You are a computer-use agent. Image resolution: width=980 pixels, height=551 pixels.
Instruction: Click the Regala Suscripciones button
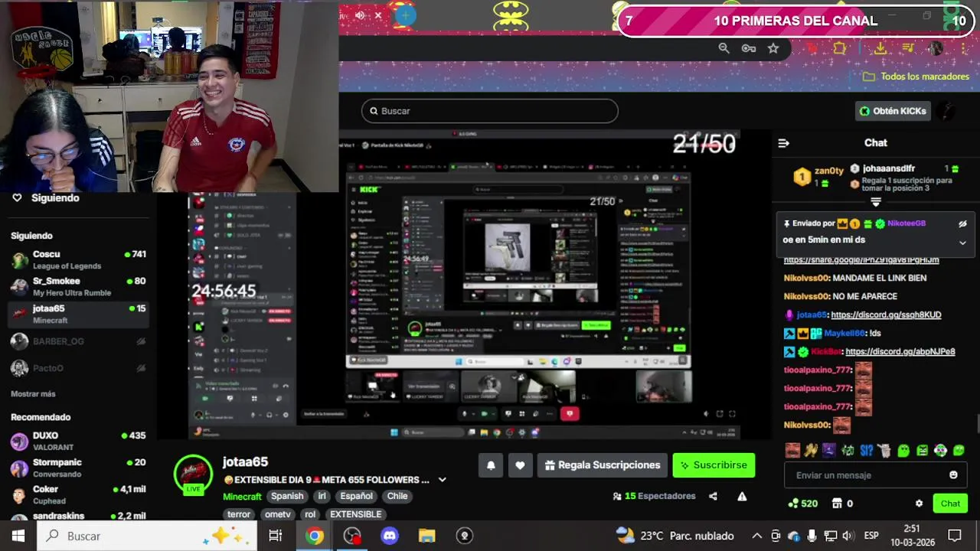[602, 465]
